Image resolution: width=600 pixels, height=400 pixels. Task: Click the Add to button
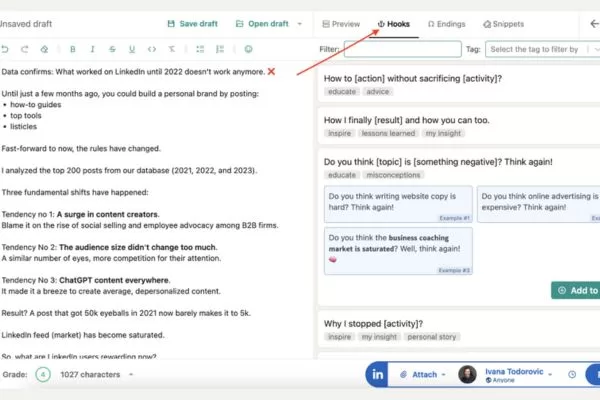[x=576, y=291]
